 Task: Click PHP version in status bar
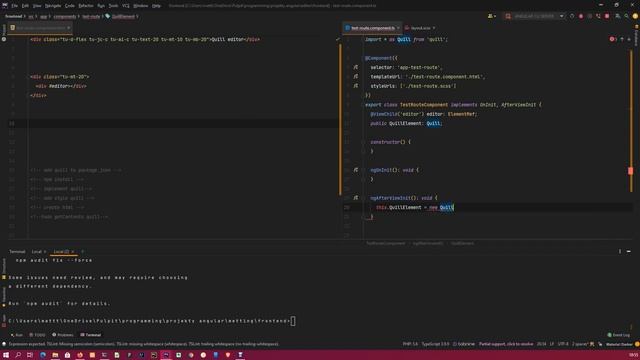(x=410, y=344)
